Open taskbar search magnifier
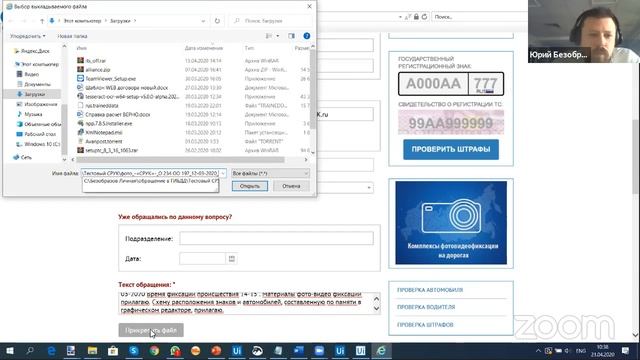 click(x=30, y=351)
